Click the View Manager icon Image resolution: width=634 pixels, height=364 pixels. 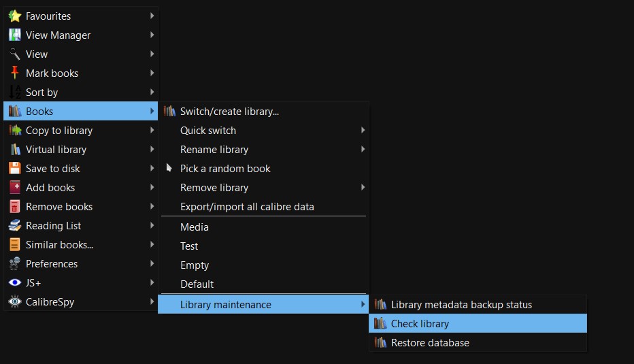(14, 35)
